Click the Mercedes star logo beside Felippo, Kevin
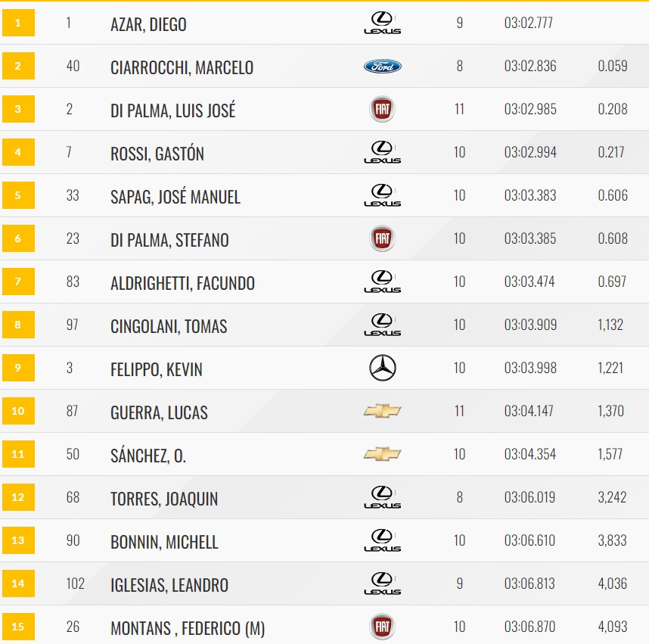The image size is (649, 644). click(382, 368)
